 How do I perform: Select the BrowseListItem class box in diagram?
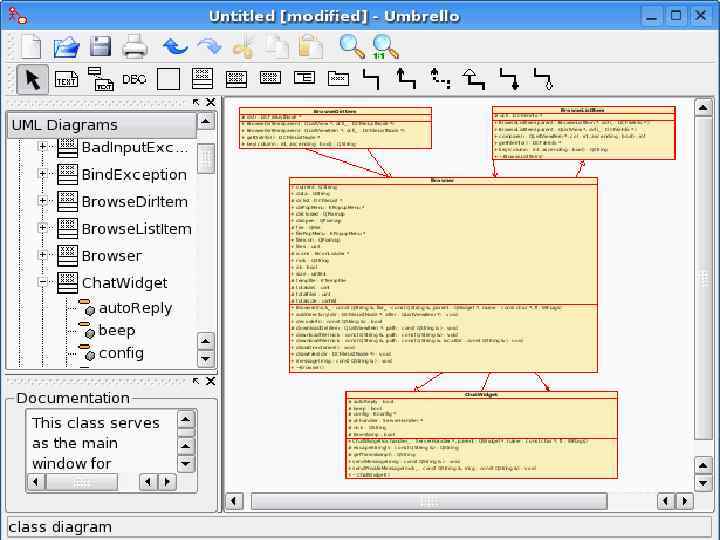(584, 133)
